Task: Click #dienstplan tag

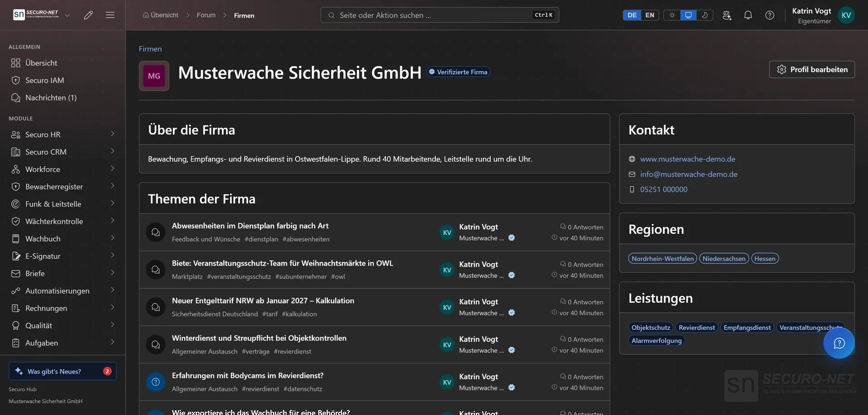Action: 261,239
